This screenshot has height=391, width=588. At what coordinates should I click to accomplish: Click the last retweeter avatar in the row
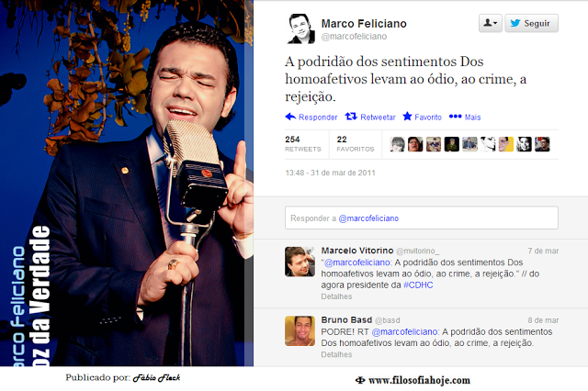pos(542,144)
